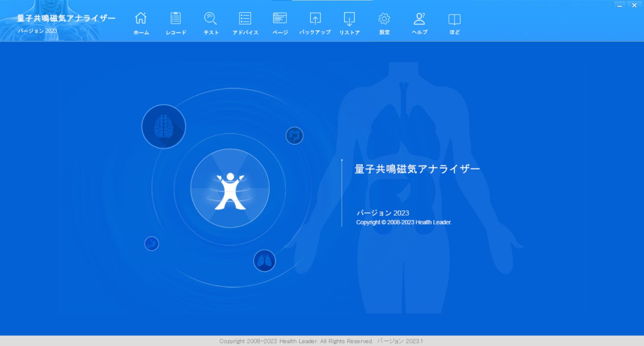Open 設定 (Settings) gear icon
This screenshot has width=644, height=346.
coord(384,19)
